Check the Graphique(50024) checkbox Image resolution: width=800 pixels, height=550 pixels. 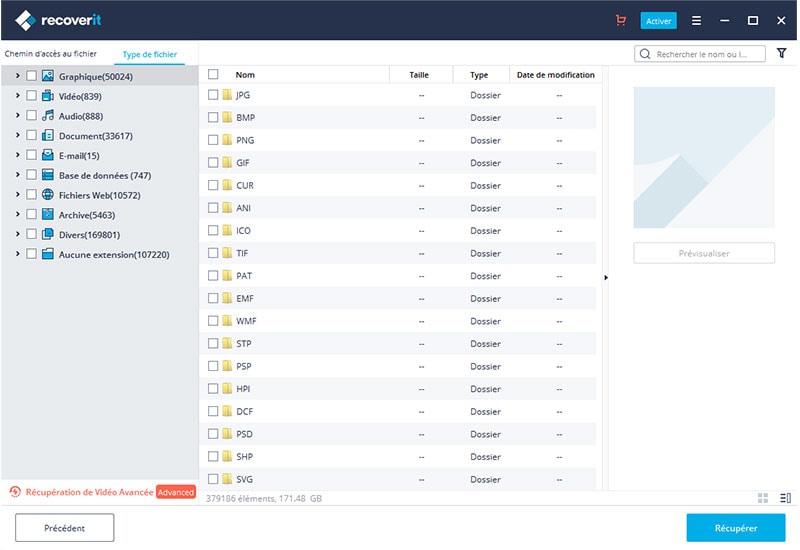[x=32, y=76]
